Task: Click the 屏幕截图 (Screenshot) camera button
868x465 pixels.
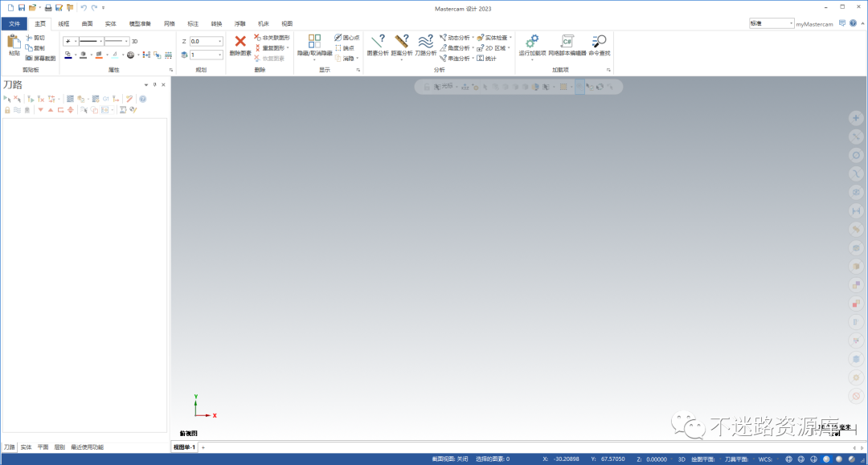Action: point(40,58)
